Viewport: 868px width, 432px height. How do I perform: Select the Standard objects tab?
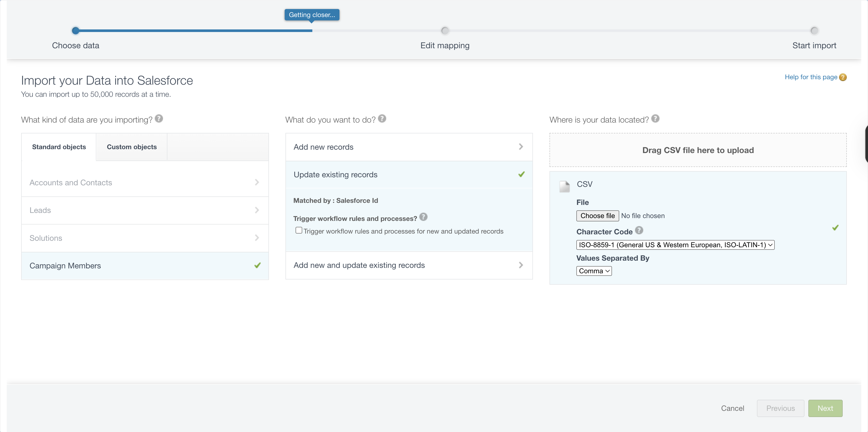tap(59, 147)
